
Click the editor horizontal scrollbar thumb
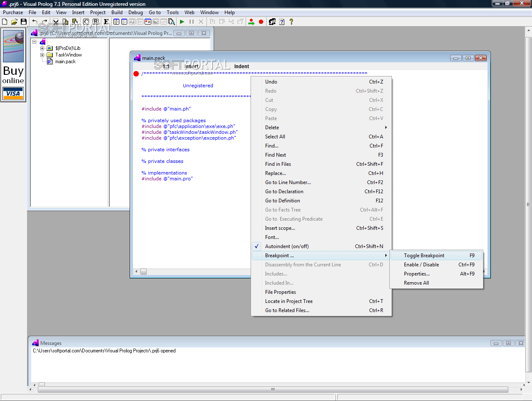[x=143, y=272]
